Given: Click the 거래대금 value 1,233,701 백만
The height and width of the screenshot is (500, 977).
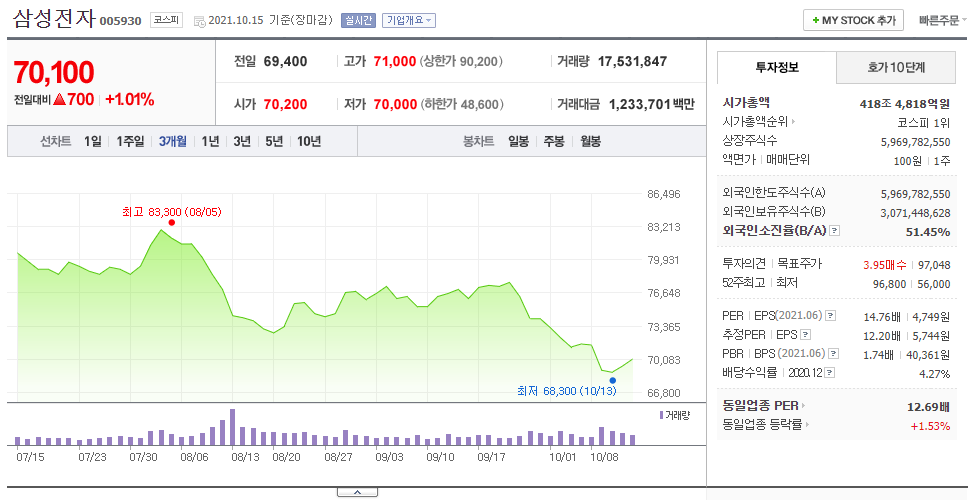Looking at the screenshot, I should 652,104.
